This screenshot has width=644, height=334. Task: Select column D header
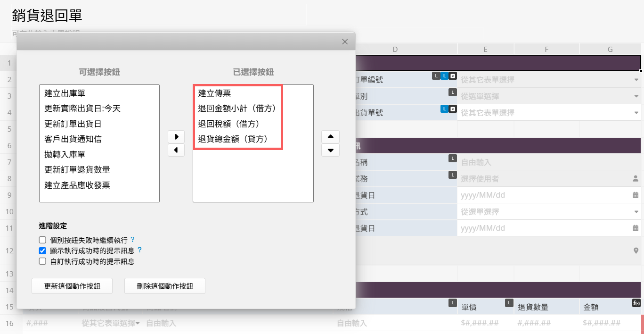(395, 49)
